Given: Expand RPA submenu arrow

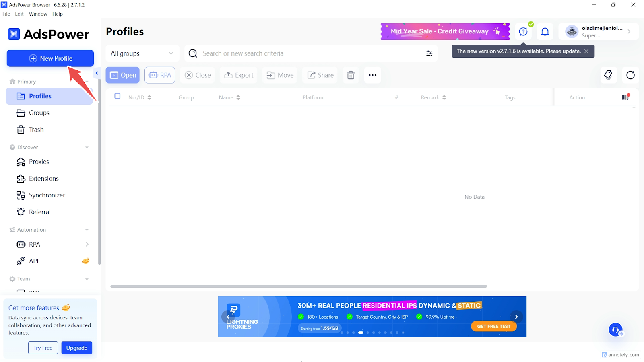Looking at the screenshot, I should click(87, 245).
